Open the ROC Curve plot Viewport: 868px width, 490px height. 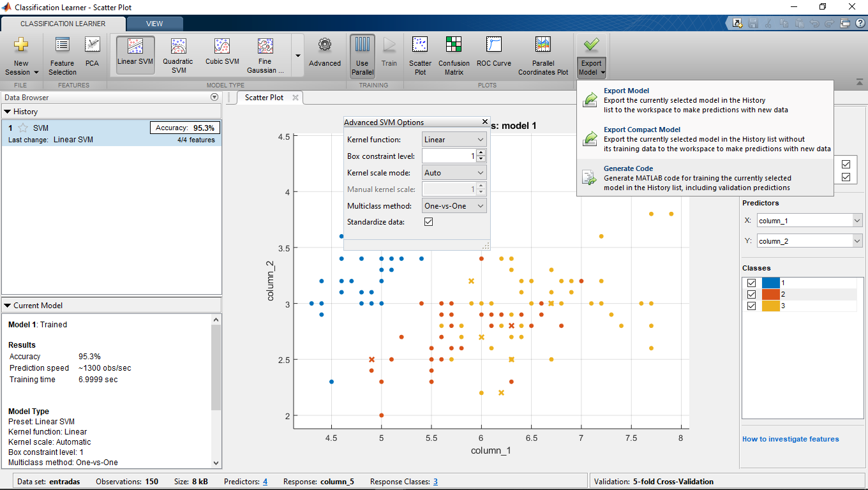(493, 52)
